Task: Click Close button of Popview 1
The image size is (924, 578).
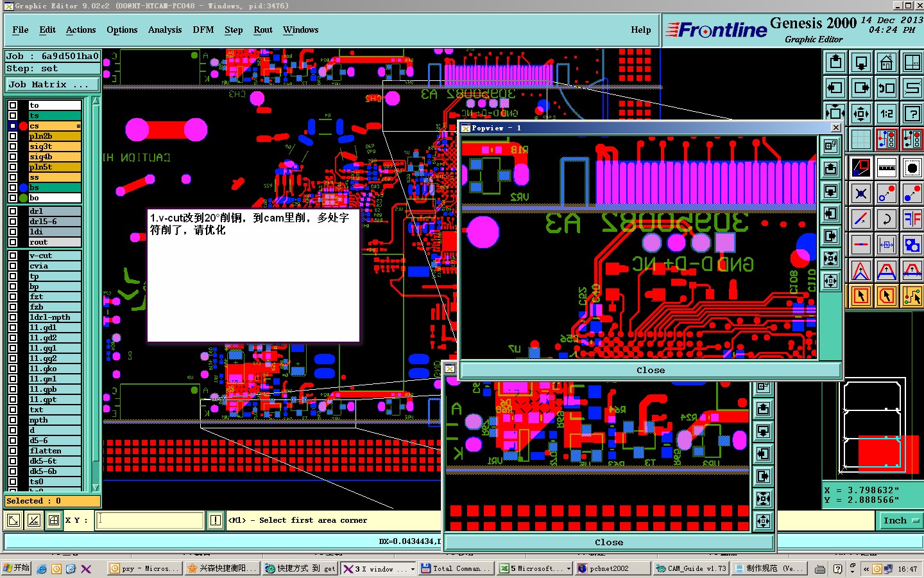Action: point(651,370)
